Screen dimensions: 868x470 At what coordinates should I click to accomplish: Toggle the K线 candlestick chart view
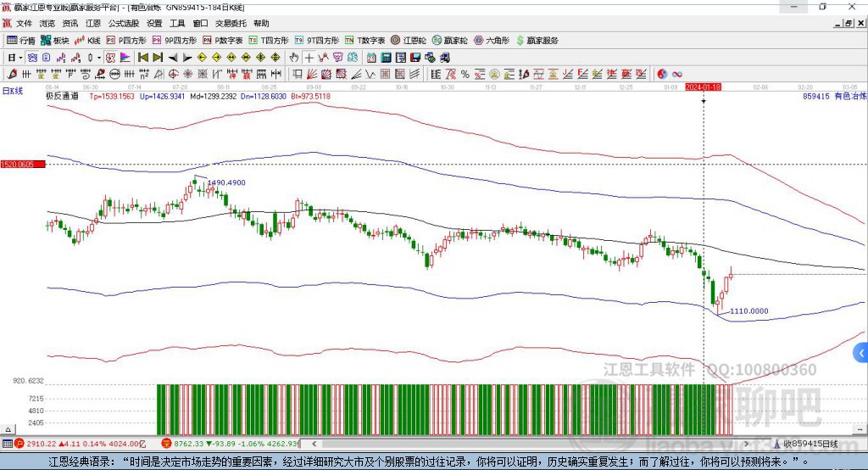tap(88, 41)
